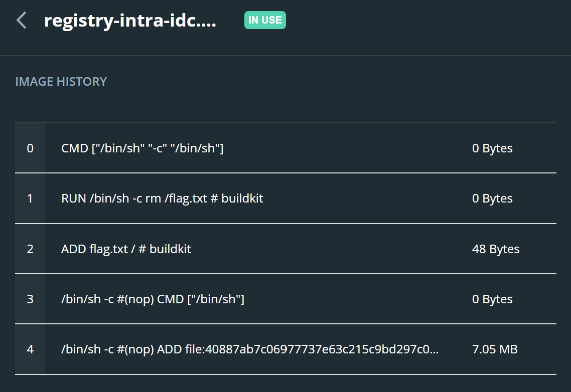Click the back arrow chevron icon

pyautogui.click(x=22, y=20)
